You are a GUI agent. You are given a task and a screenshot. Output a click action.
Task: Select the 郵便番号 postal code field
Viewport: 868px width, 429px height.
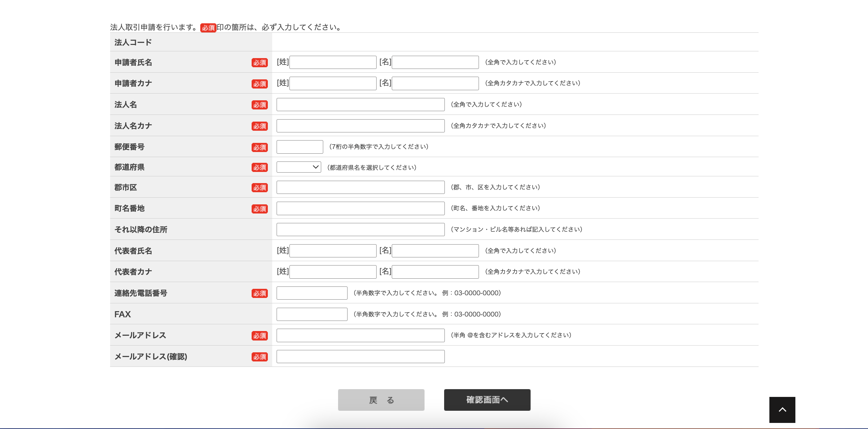[299, 146]
